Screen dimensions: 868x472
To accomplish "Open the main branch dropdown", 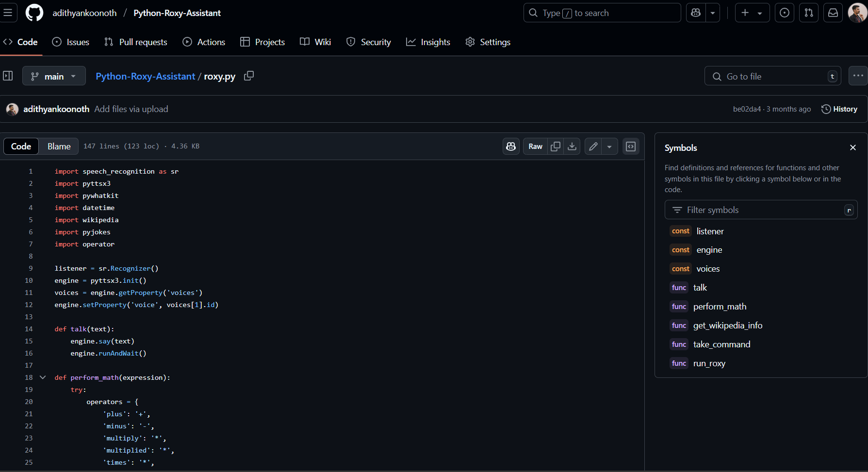I will pos(54,76).
